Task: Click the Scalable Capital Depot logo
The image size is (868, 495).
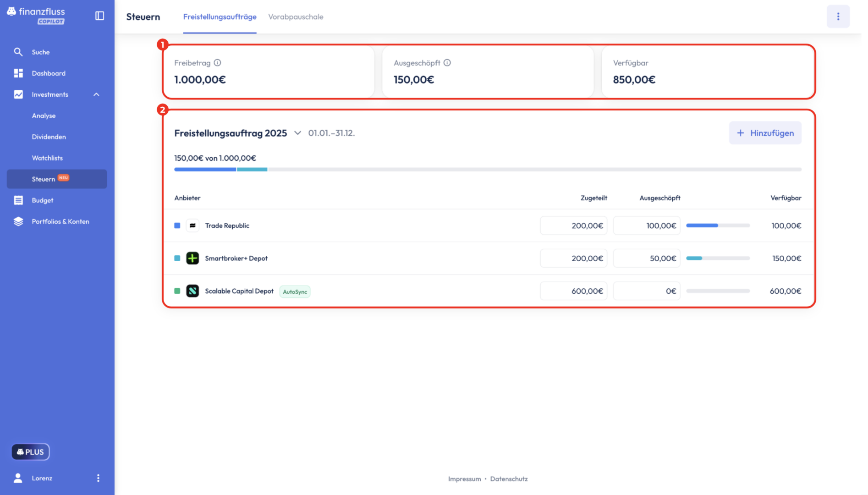Action: pos(192,291)
